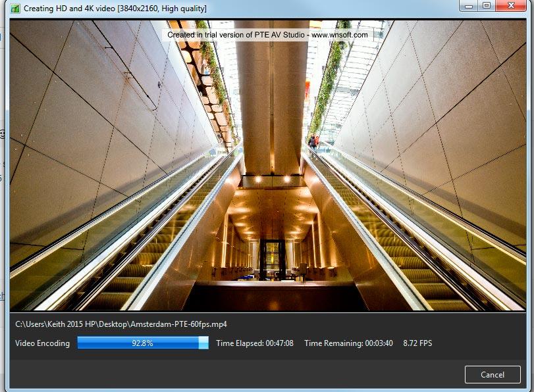Click the 92.8% encoding progress bar
The height and width of the screenshot is (392, 534).
click(x=143, y=343)
